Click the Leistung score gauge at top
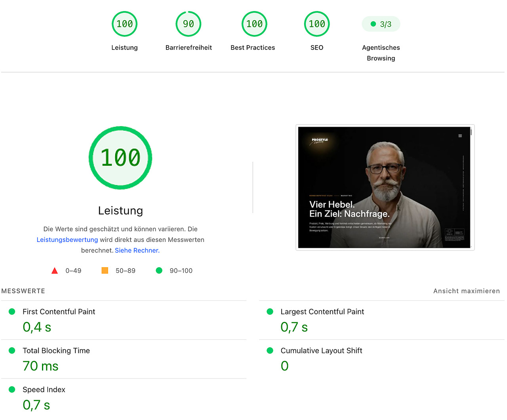The width and height of the screenshot is (507, 420). (x=125, y=24)
